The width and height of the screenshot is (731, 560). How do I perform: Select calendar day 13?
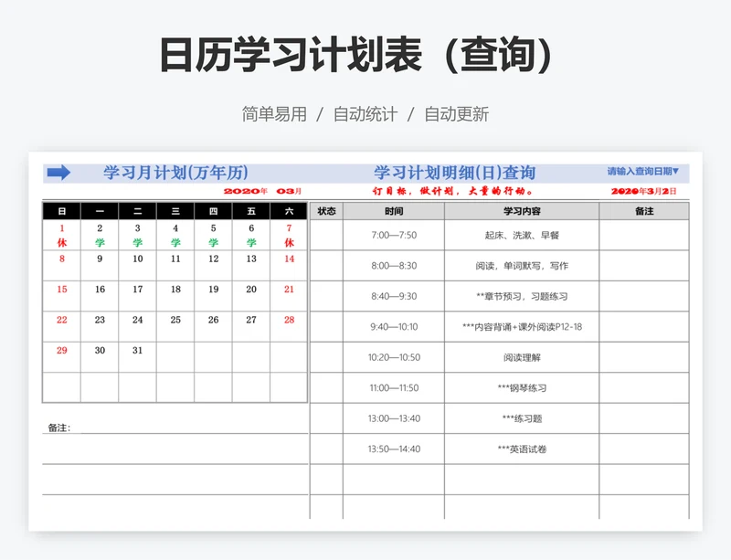click(251, 266)
